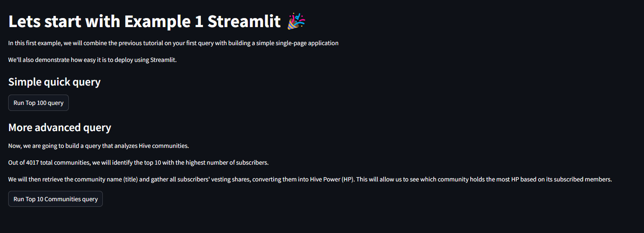The image size is (644, 233).
Task: Click the number 4017 in the communities sentence
Action: click(32, 162)
